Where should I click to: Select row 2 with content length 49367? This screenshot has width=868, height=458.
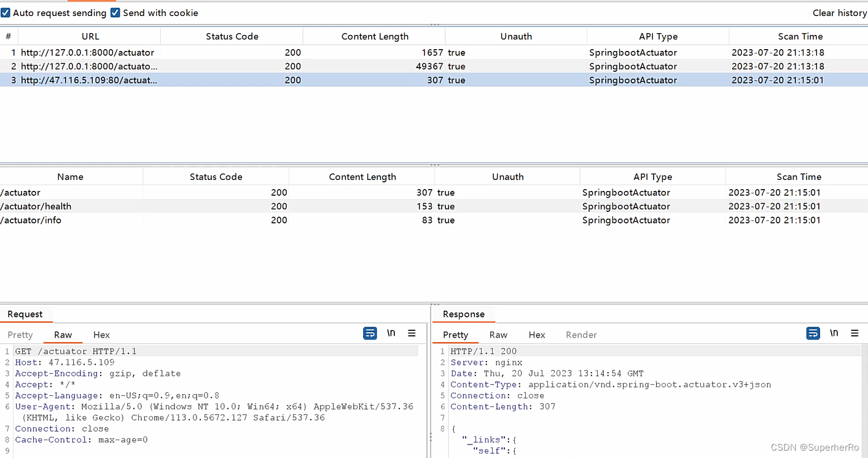coord(434,66)
